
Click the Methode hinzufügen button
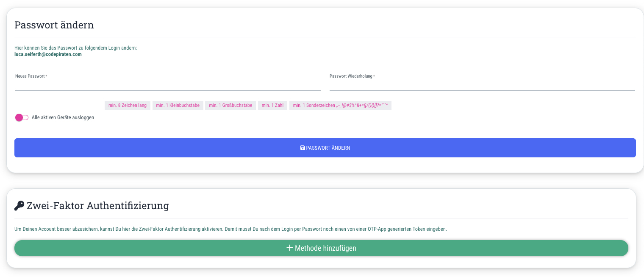tap(321, 248)
